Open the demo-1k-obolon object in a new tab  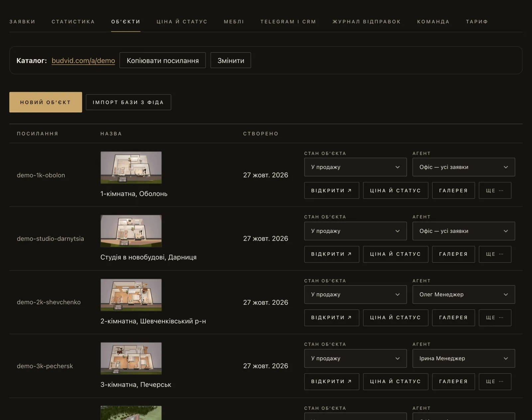point(332,190)
